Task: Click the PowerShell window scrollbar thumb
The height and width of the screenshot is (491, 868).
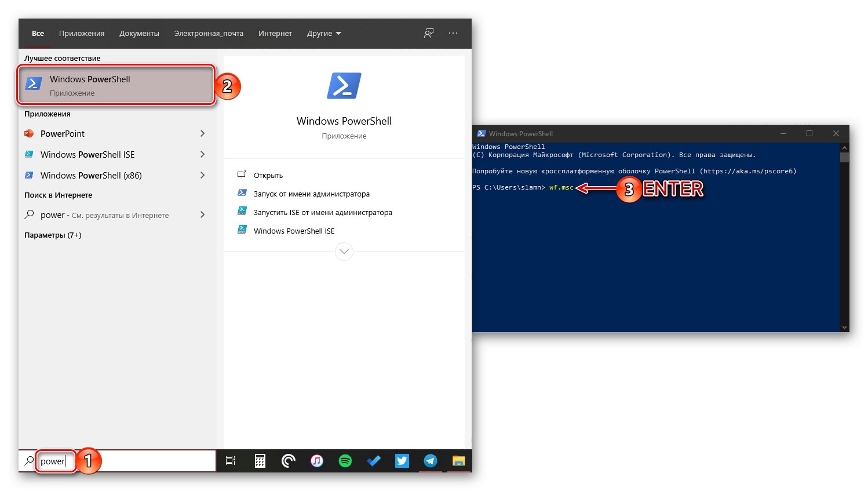Action: click(845, 157)
